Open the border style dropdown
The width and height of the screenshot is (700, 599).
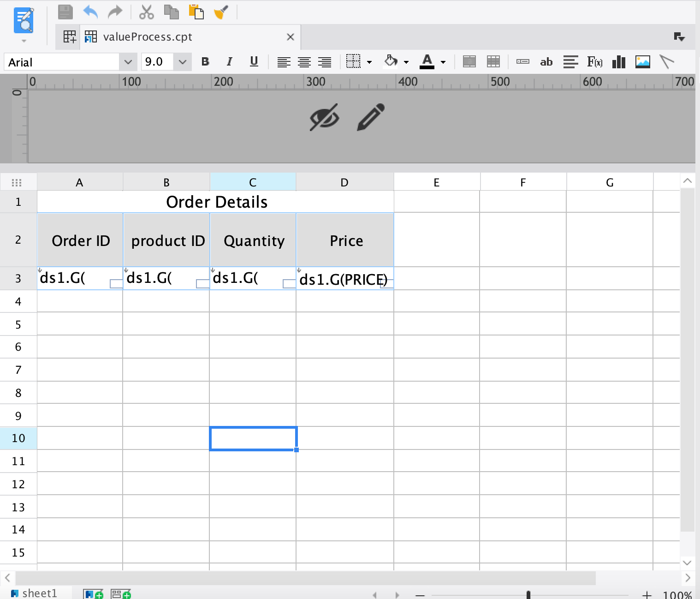(x=369, y=61)
